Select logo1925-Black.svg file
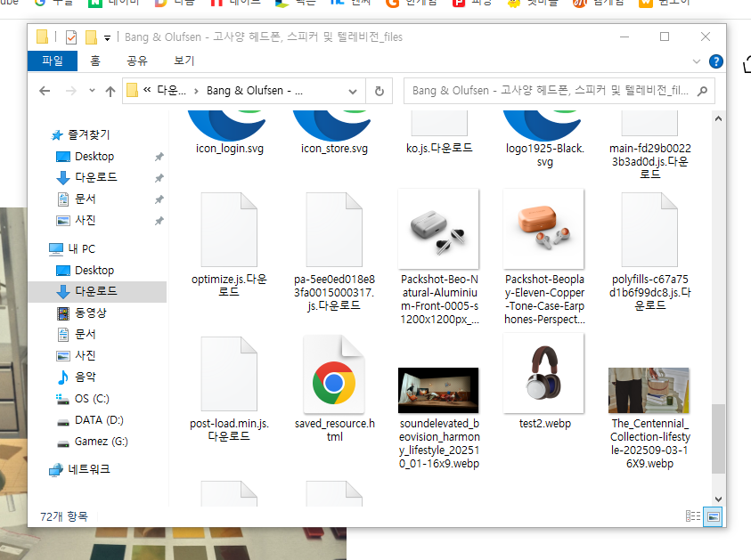Viewport: 751px width, 560px height. click(x=544, y=140)
